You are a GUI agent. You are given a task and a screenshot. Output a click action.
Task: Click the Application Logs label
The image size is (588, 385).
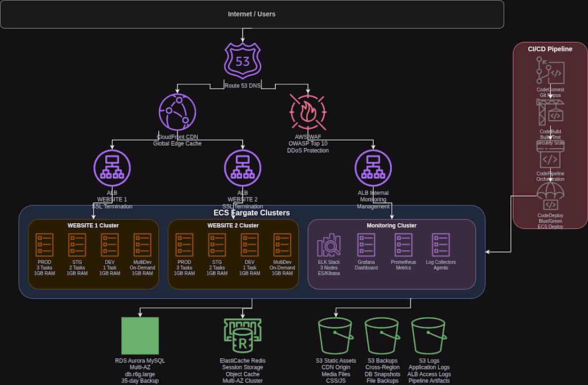point(429,367)
